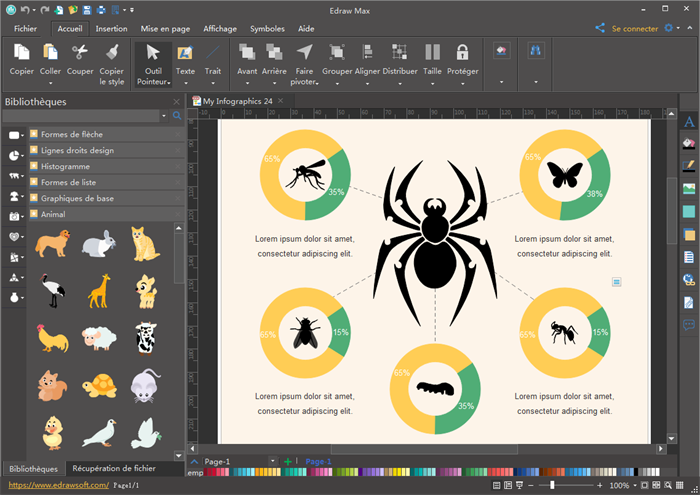The width and height of the screenshot is (700, 495).
Task: Click the floating action button on canvas
Action: pos(616,282)
